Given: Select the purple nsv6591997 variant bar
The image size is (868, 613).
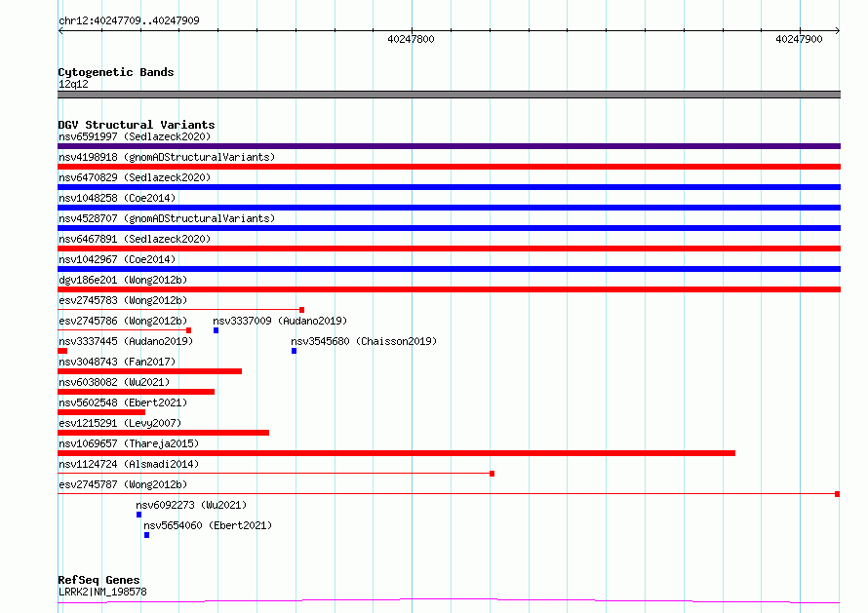Looking at the screenshot, I should tap(449, 146).
